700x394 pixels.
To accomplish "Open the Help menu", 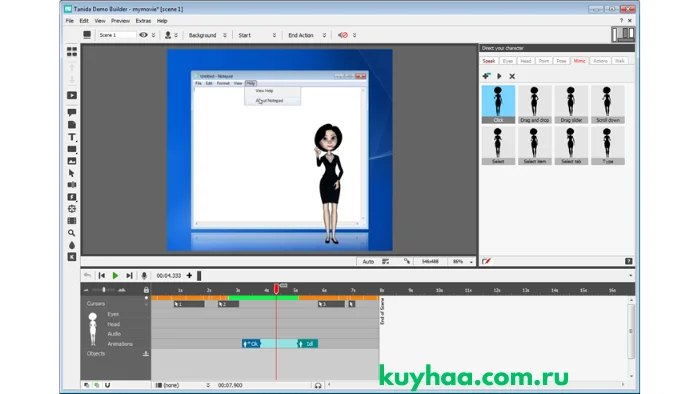I will pos(162,21).
